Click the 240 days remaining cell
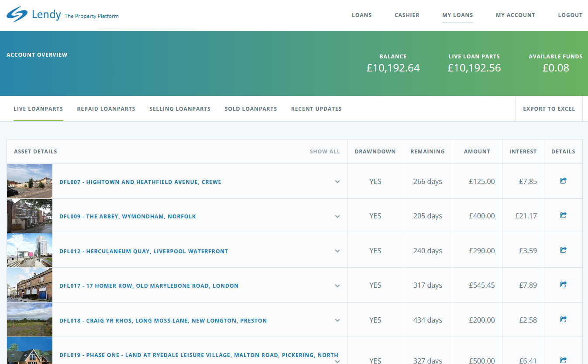Viewport: 588px width, 364px height. coord(428,251)
